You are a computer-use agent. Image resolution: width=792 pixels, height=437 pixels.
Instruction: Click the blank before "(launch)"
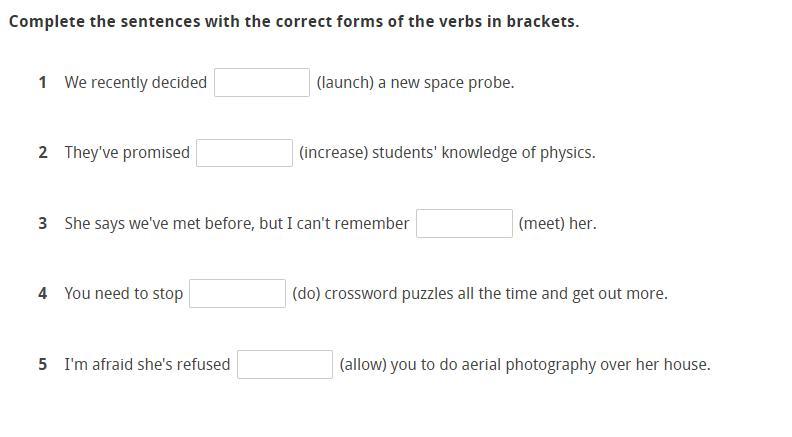262,83
